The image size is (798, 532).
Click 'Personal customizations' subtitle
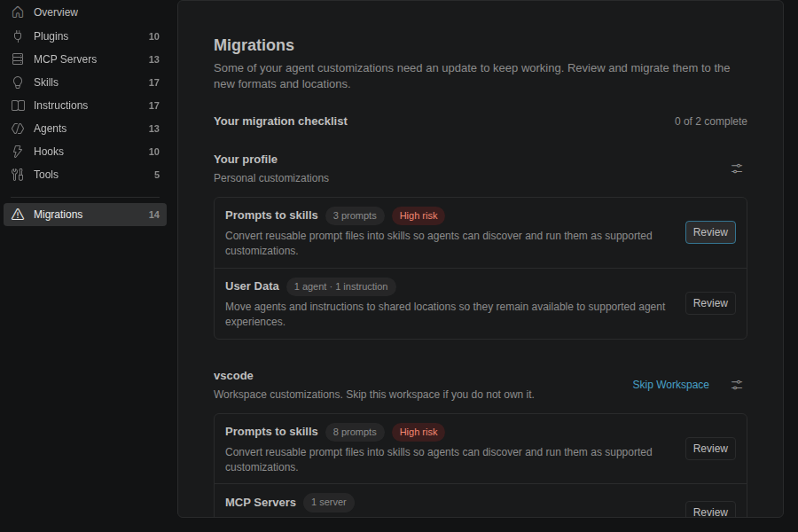pos(271,178)
